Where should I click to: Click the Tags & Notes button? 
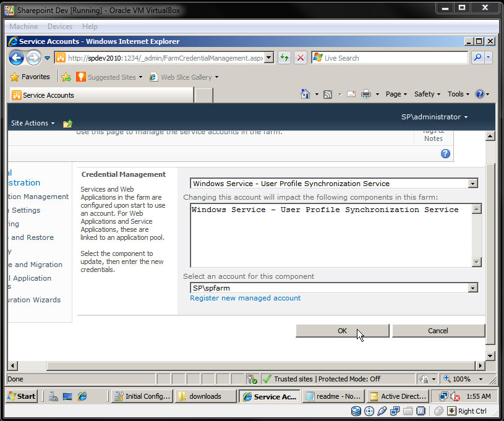coord(434,135)
